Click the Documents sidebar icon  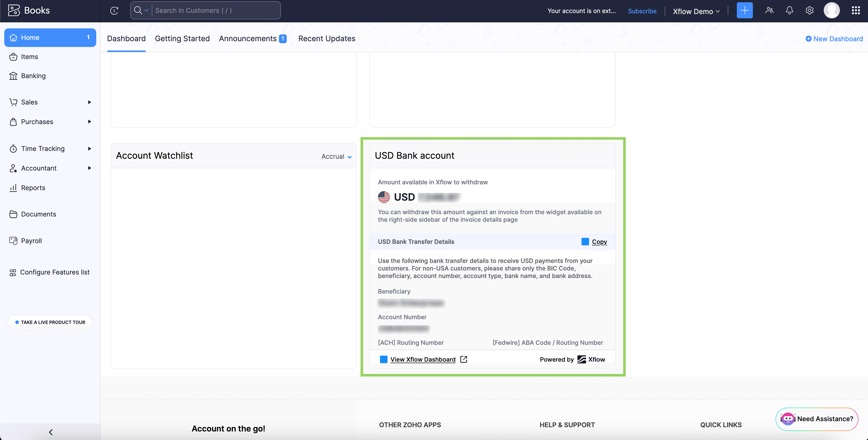click(x=14, y=214)
